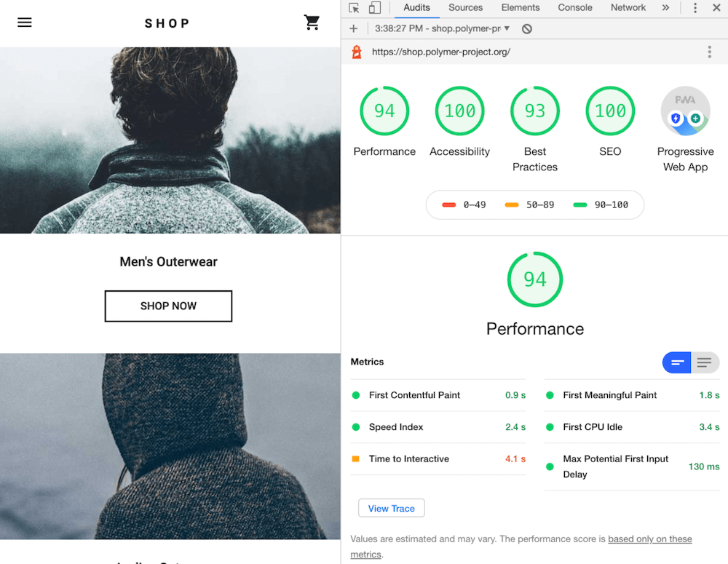Open the shop hamburger menu
Viewport: 728px width, 564px height.
(25, 23)
